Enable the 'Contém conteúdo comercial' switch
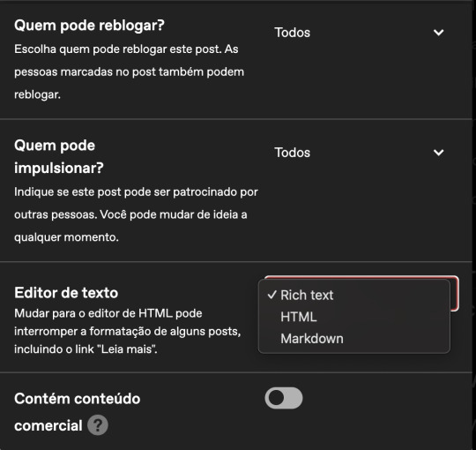476x450 pixels. [284, 398]
